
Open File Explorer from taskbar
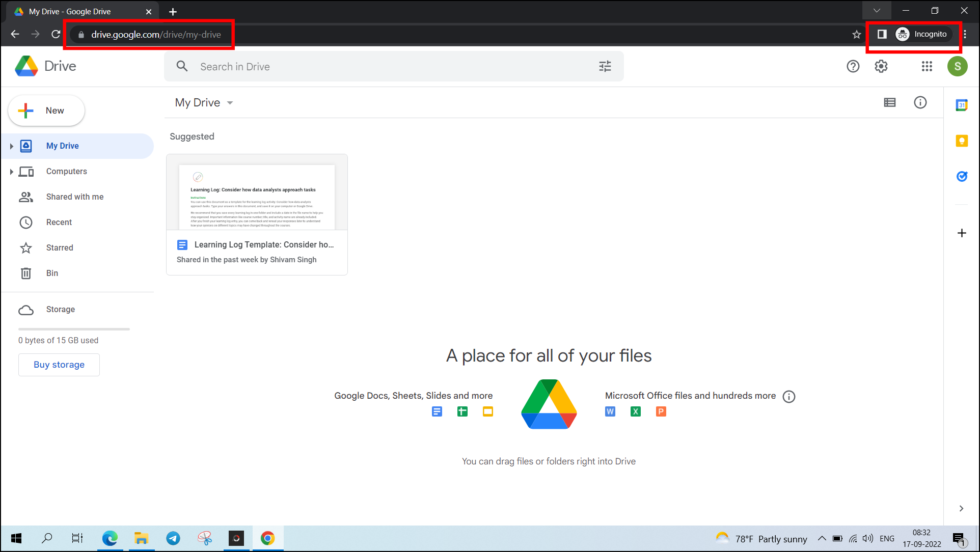click(141, 538)
